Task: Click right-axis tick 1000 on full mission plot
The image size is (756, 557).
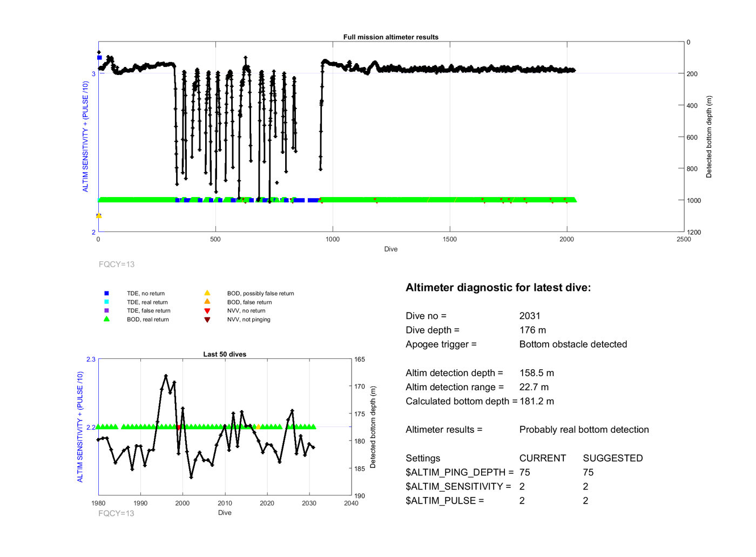Action: point(694,200)
